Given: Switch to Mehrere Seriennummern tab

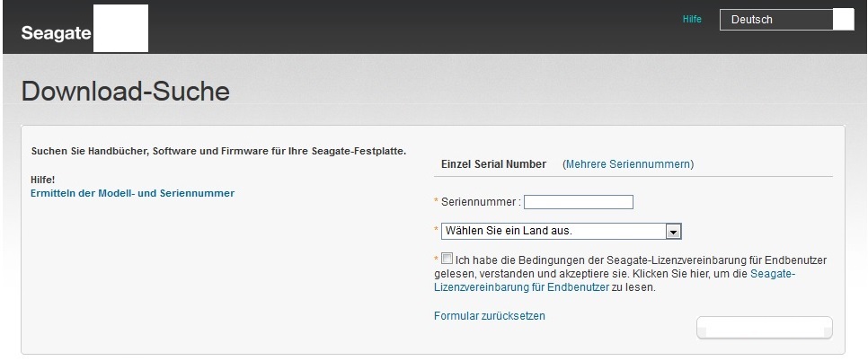Looking at the screenshot, I should 628,164.
